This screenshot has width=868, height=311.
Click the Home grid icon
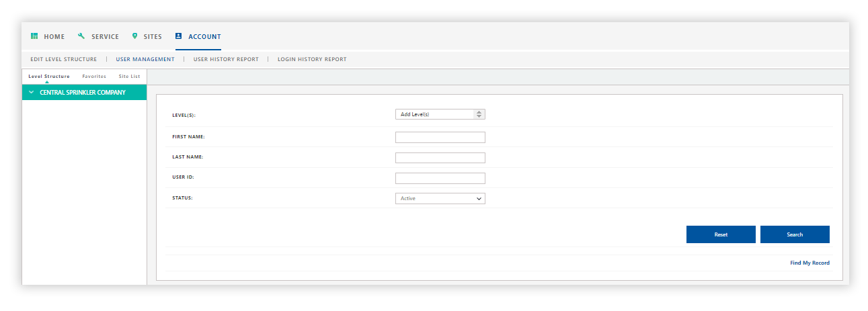pyautogui.click(x=34, y=36)
